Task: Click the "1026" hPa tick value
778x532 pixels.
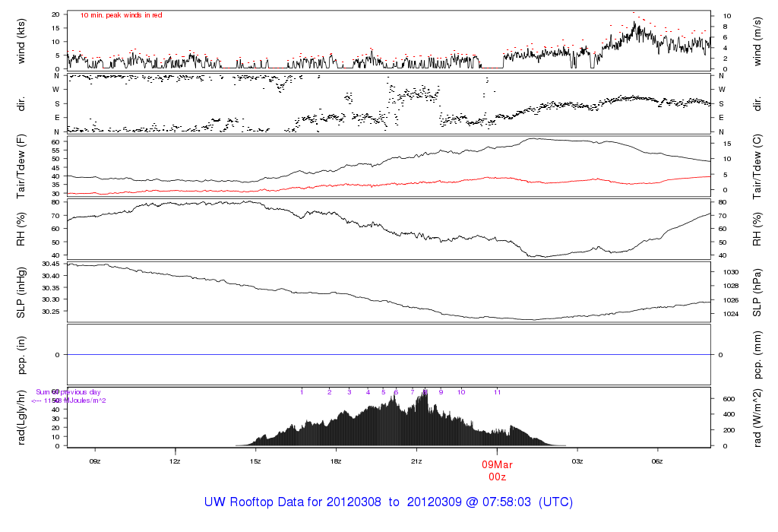Action: (731, 300)
